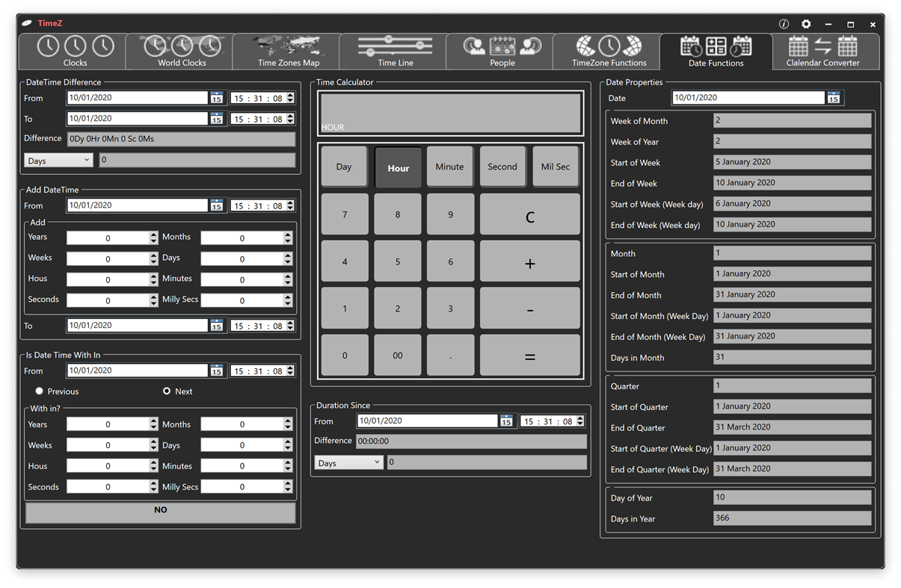Click Difference value 0Dy 0Hr 0Mn 0 Sc 0Ms
Image resolution: width=901 pixels, height=588 pixels.
[182, 139]
